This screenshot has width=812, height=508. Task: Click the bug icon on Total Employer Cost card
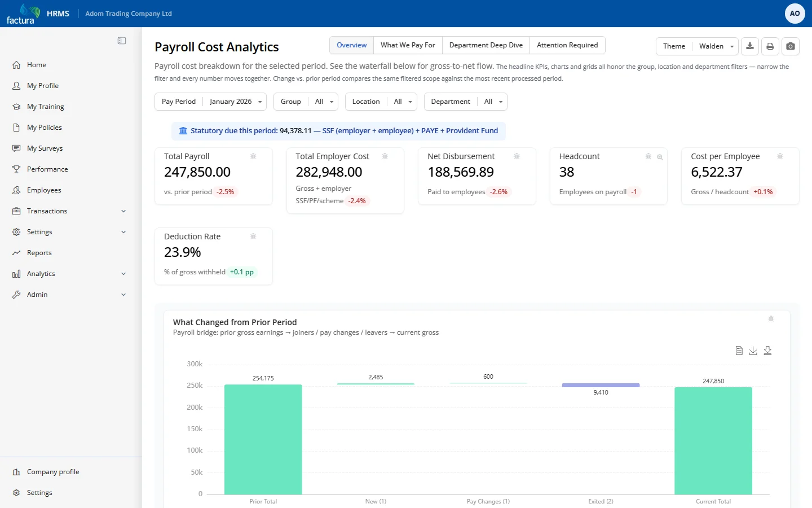coord(385,156)
